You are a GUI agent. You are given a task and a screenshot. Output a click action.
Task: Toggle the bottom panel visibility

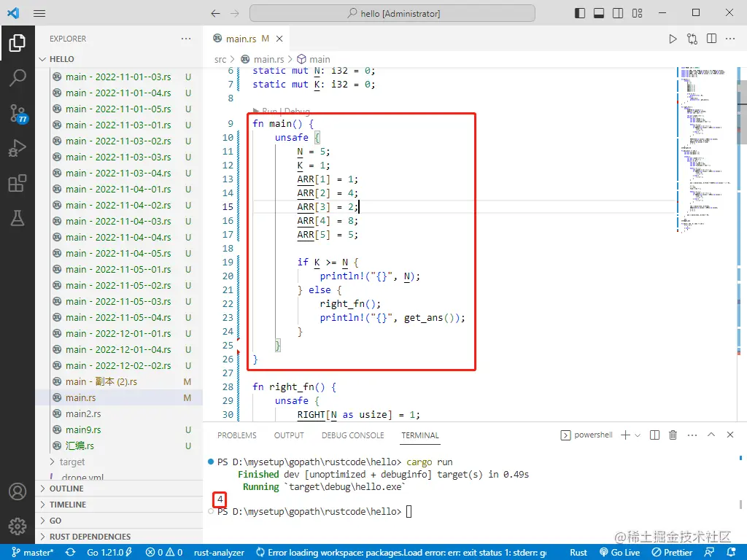coord(599,13)
